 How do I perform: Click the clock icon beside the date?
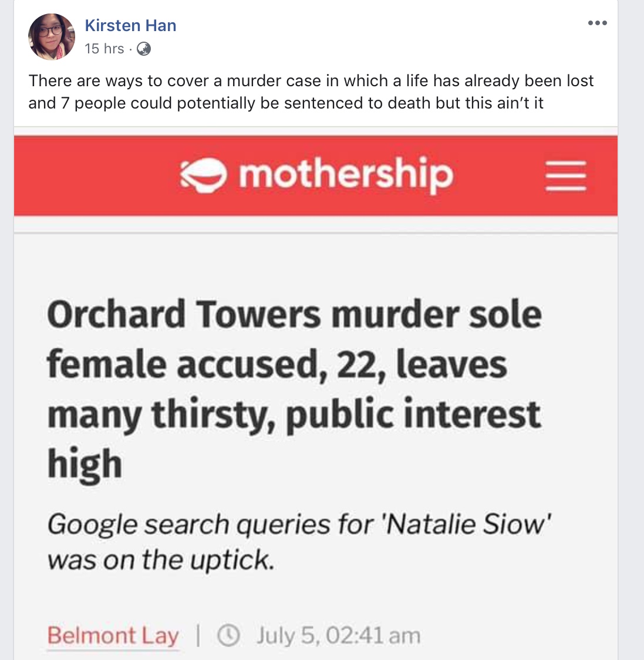click(230, 635)
